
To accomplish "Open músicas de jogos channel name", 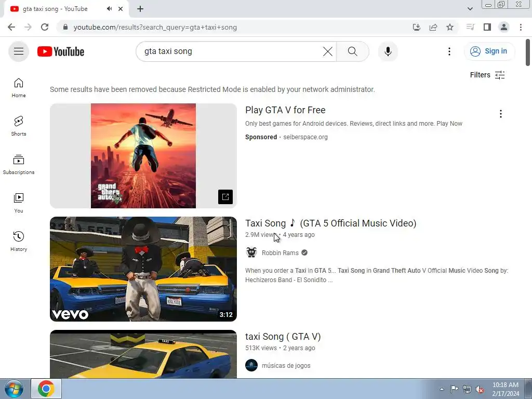I will 286,365.
